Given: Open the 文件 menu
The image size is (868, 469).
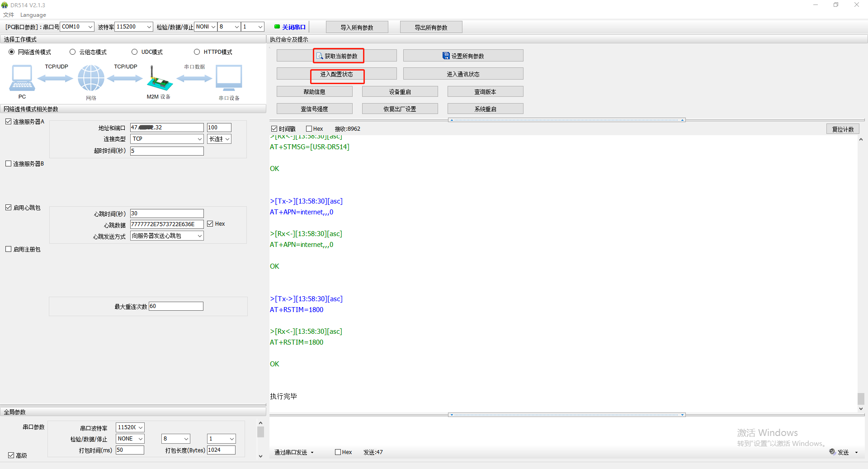Looking at the screenshot, I should coord(9,15).
